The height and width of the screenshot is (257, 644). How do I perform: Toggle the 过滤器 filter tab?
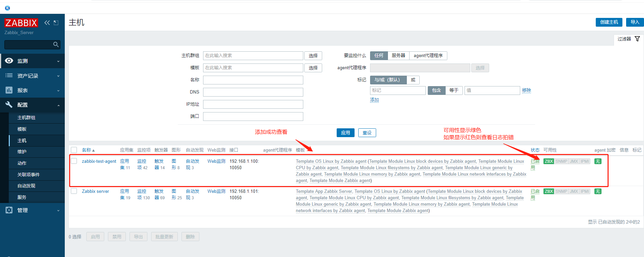[628, 39]
